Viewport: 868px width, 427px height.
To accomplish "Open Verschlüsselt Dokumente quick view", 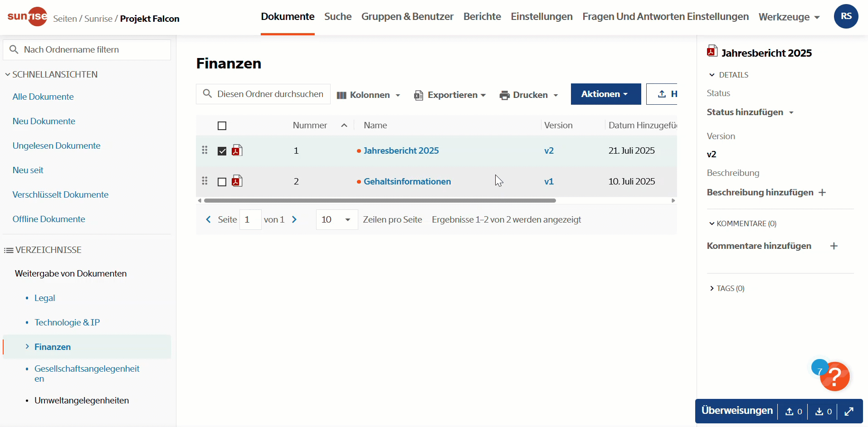I will (x=60, y=194).
